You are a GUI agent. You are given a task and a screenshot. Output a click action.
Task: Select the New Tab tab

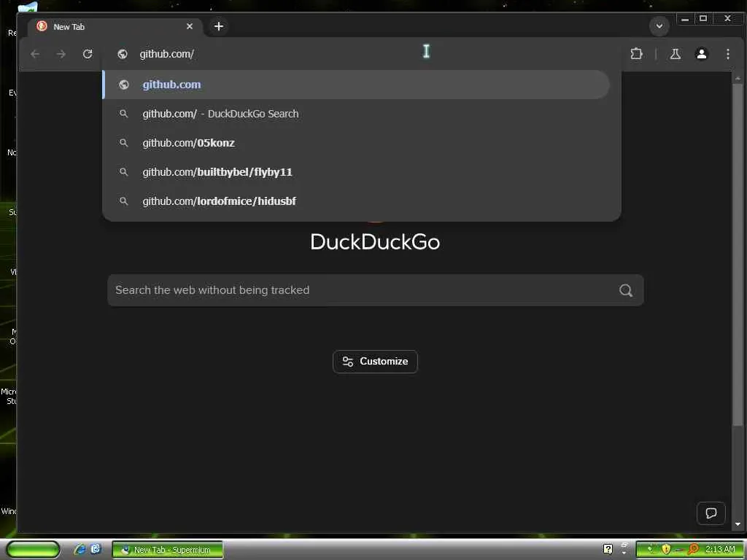tap(116, 27)
